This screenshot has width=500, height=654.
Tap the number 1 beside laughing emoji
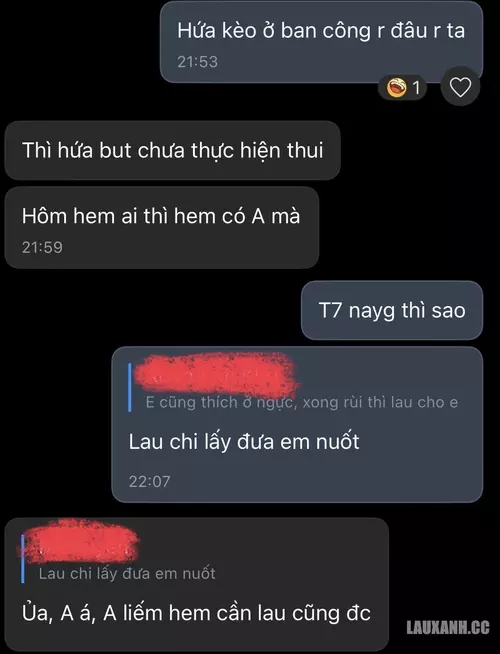pos(416,88)
